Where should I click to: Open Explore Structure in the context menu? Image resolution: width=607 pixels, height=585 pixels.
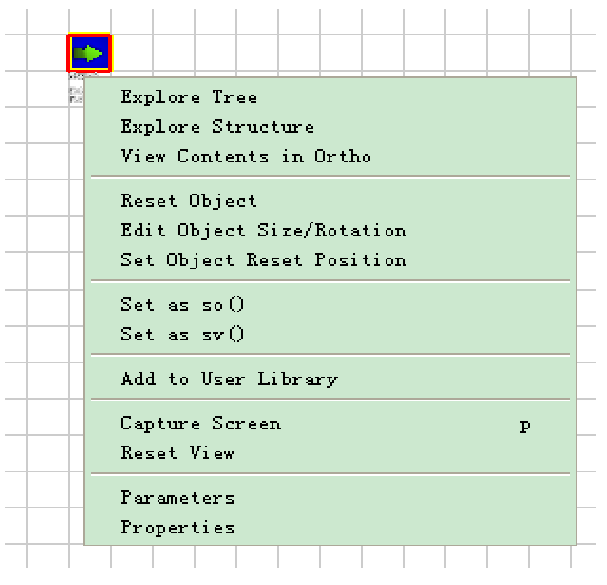coord(217,127)
